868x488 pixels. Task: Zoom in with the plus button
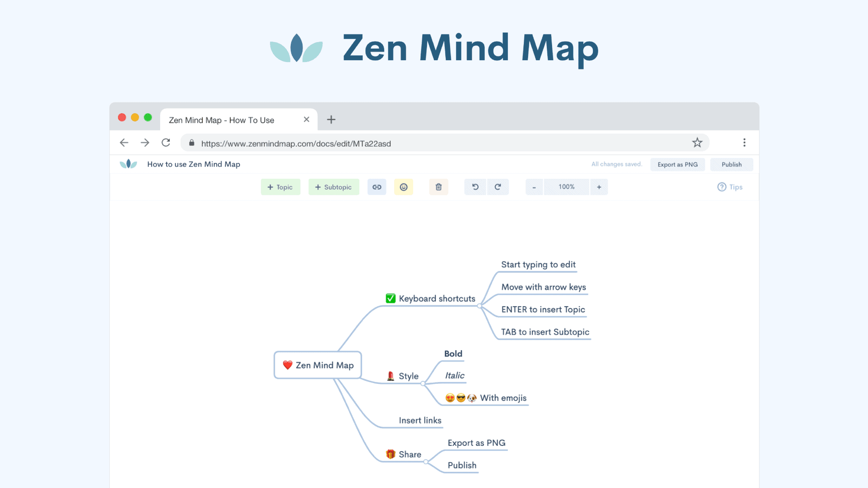point(599,187)
